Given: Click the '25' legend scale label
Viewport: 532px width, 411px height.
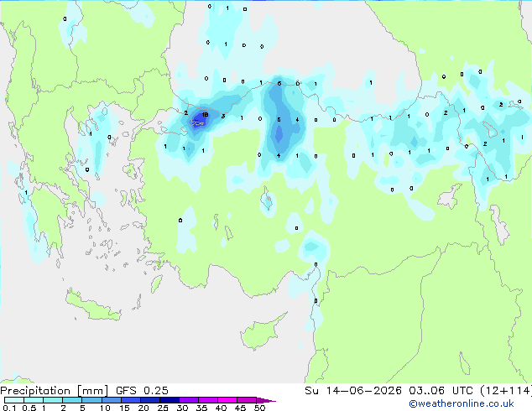Looking at the screenshot, I should 163,408.
